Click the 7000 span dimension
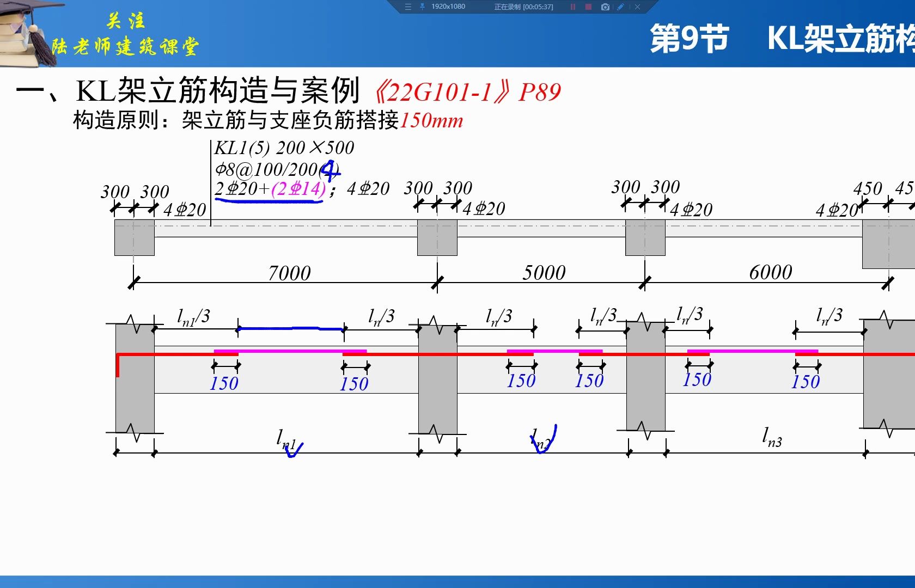 289,273
